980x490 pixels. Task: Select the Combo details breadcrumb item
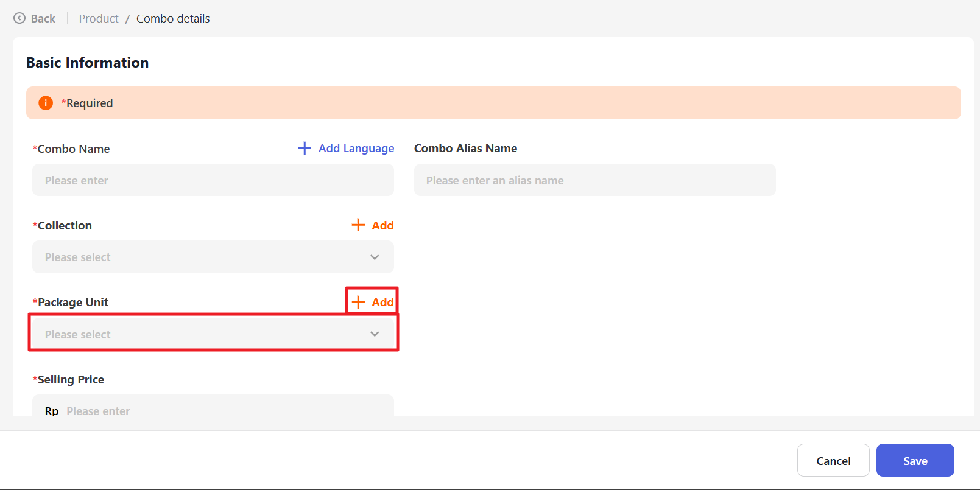[x=173, y=18]
